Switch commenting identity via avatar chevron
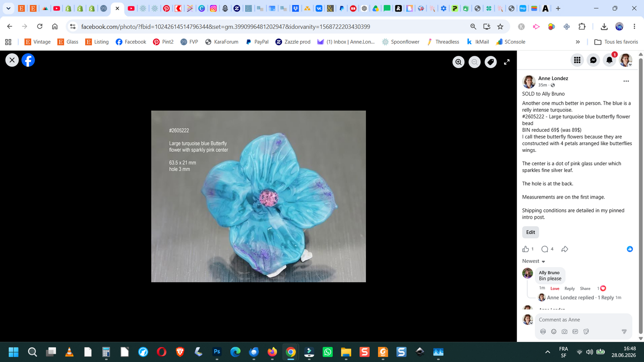This screenshot has width=644, height=362. coord(531,322)
